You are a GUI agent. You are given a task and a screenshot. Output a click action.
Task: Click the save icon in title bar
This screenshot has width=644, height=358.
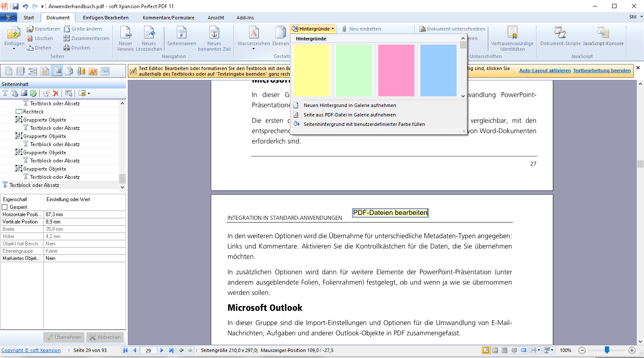tap(15, 6)
